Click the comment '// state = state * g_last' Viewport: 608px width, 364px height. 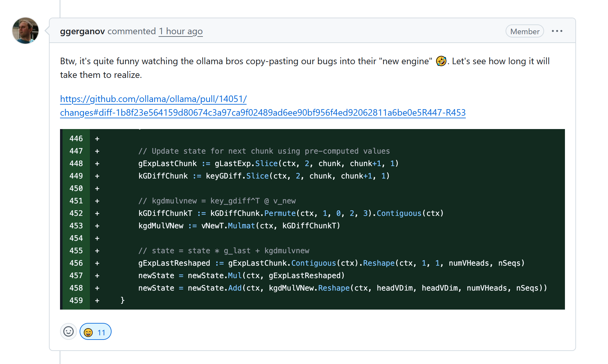point(224,251)
